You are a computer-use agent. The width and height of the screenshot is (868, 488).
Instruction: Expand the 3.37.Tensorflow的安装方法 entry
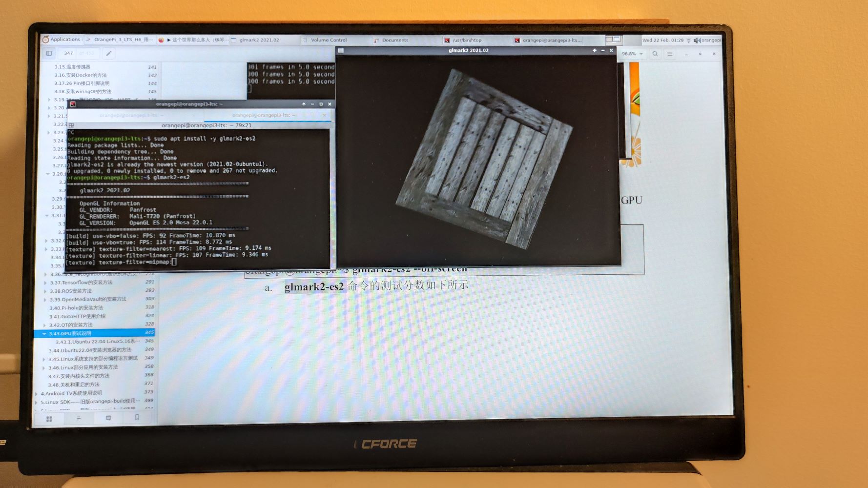[45, 283]
